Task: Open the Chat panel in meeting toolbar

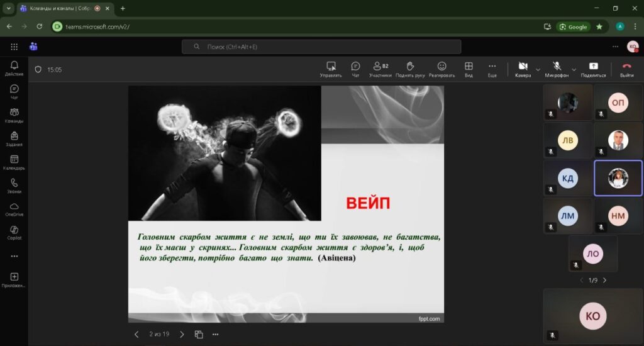Action: 355,69
